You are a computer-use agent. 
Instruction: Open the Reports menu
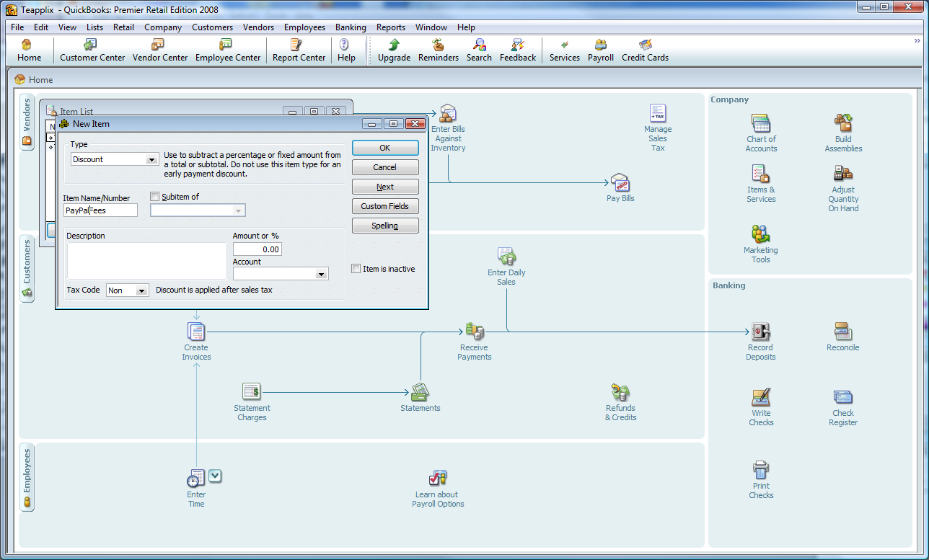pos(391,27)
